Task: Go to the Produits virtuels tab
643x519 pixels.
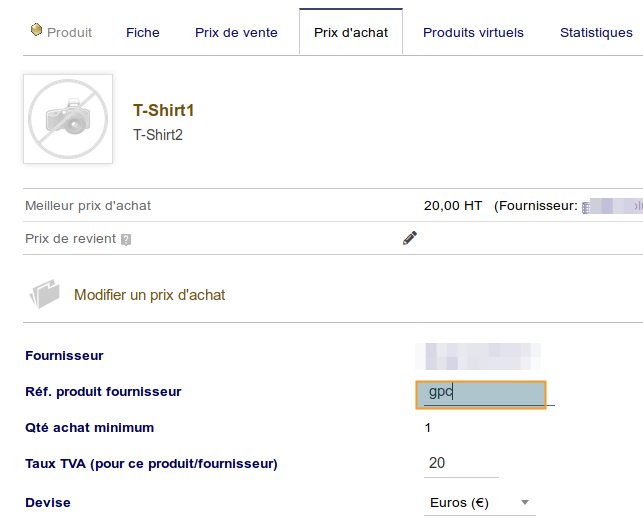Action: click(x=473, y=33)
